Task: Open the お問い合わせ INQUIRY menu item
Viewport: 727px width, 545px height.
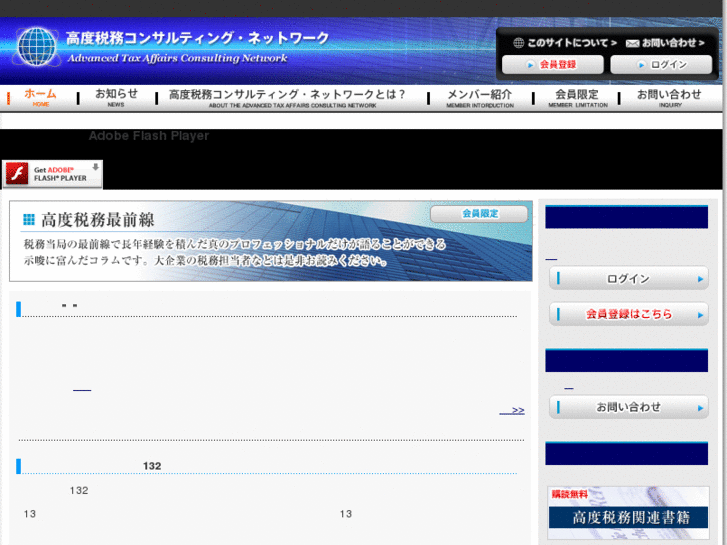Action: [669, 98]
